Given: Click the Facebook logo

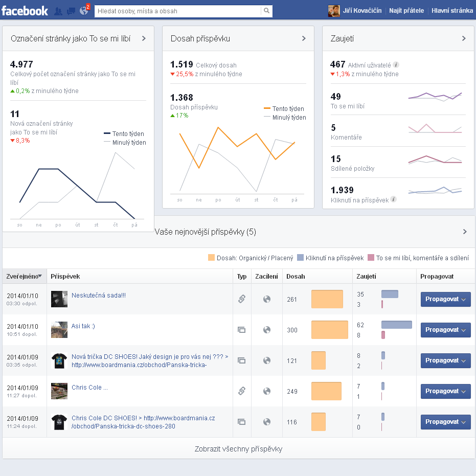Looking at the screenshot, I should click(25, 11).
